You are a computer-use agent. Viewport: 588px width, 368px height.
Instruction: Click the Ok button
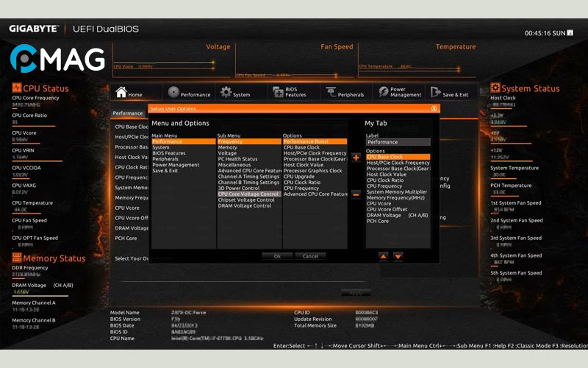[x=276, y=256]
